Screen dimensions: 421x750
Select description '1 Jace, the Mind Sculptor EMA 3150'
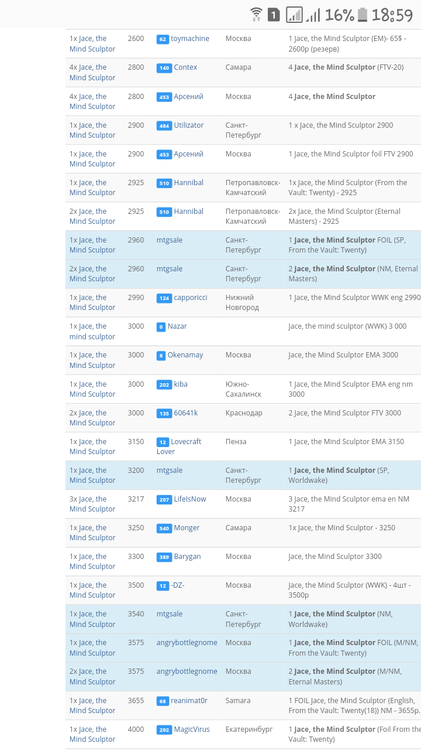346,441
